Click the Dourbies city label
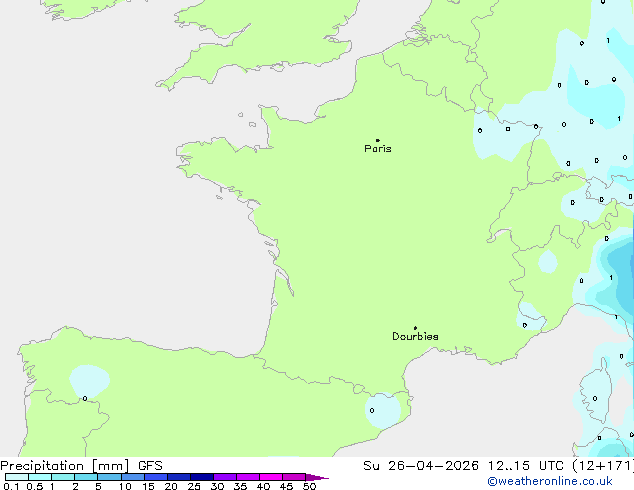This screenshot has height=490, width=634. click(x=415, y=336)
